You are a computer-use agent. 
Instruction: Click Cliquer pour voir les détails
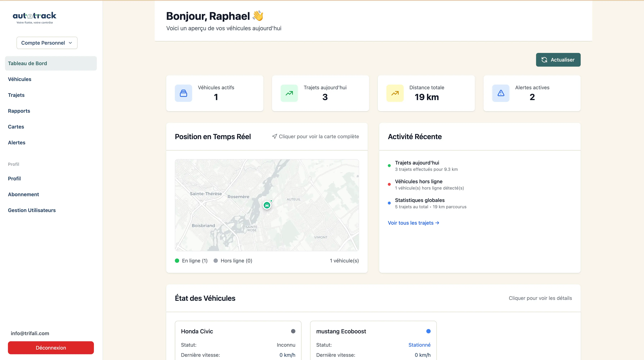point(540,298)
